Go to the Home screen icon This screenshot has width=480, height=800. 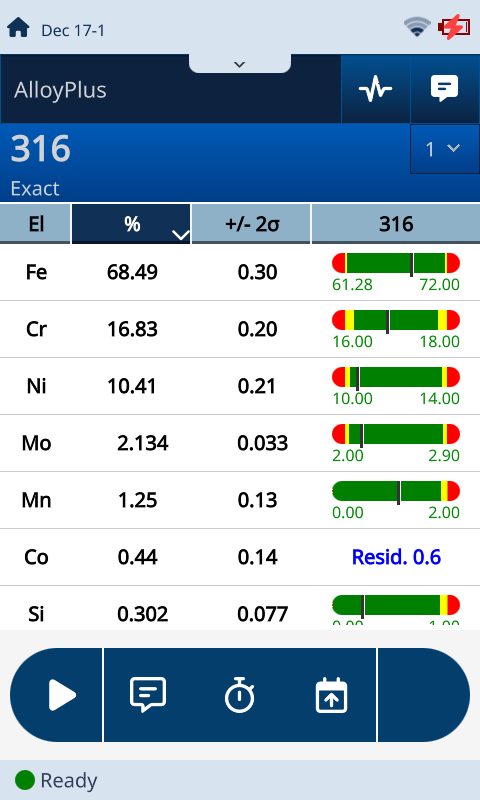click(x=18, y=28)
